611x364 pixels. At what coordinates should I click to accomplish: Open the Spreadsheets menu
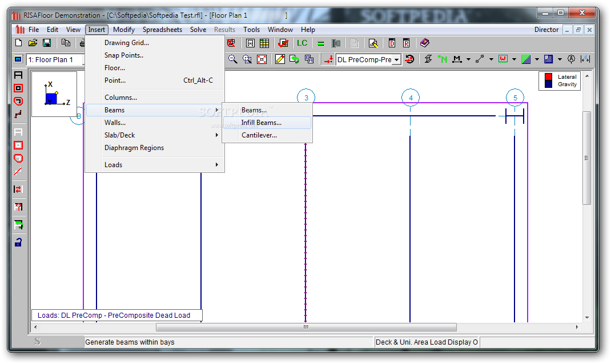pos(162,30)
